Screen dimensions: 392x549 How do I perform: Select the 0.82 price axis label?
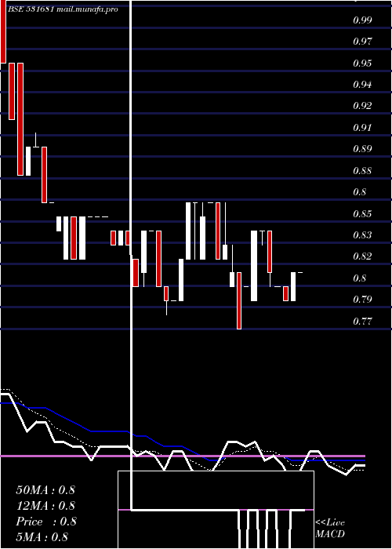click(x=362, y=256)
